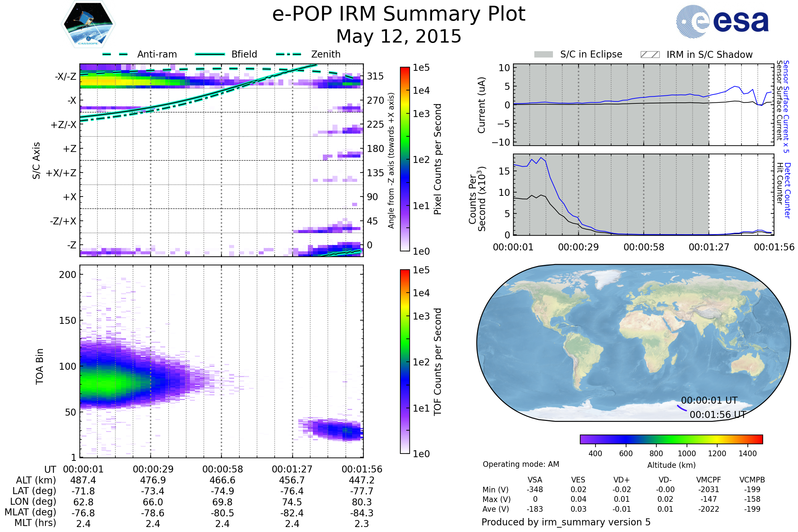Click the S/C in Eclipse gray legend patch
Viewport: 798px width, 532px height.
544,55
